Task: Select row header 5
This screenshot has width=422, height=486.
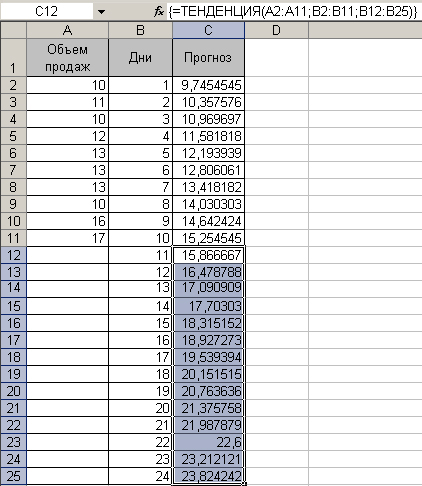Action: point(13,136)
